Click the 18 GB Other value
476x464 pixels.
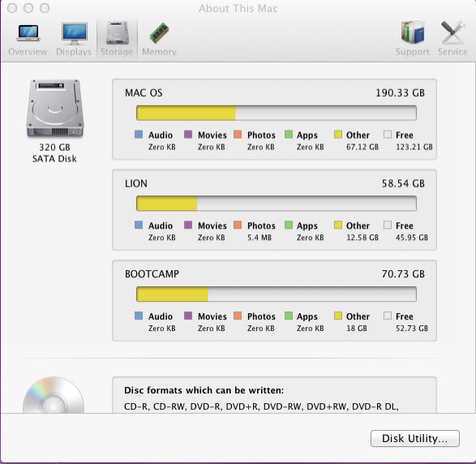[x=357, y=329]
